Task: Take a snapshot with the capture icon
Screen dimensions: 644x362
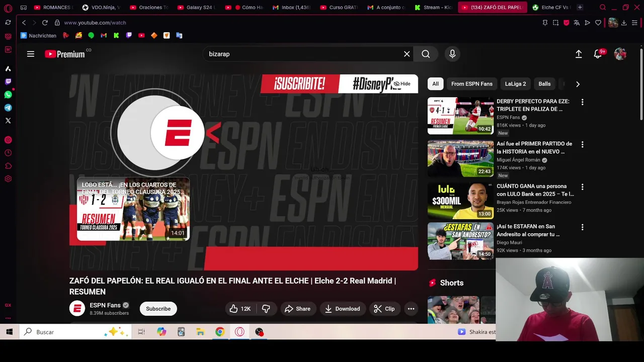Action: (555, 23)
